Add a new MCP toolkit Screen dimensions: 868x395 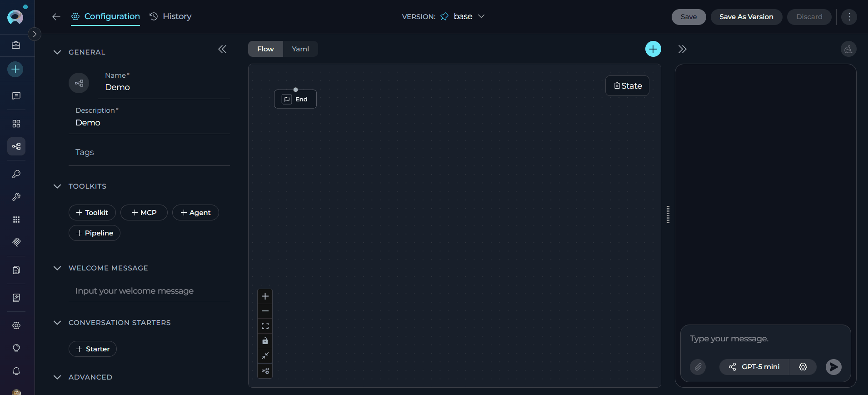144,213
